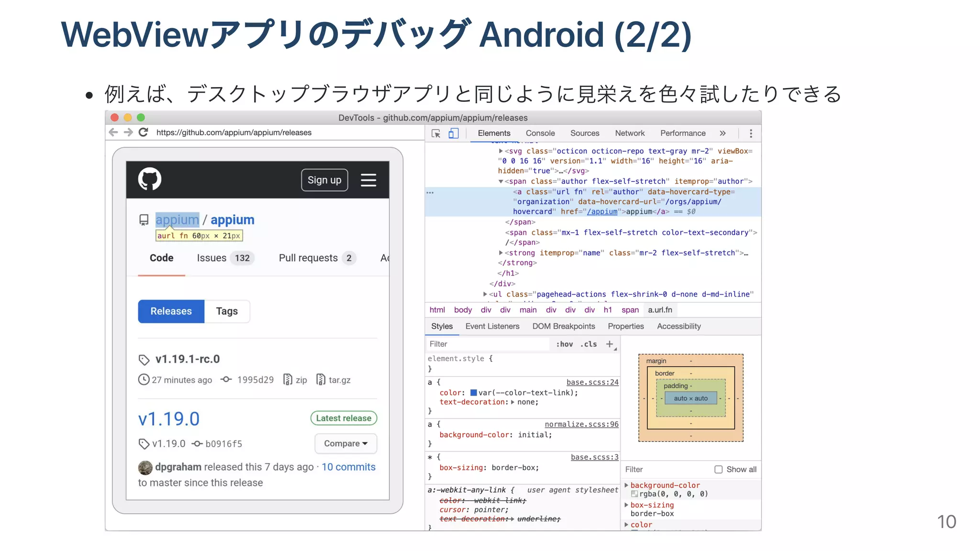Open the 1995d29 commit link

coord(256,380)
